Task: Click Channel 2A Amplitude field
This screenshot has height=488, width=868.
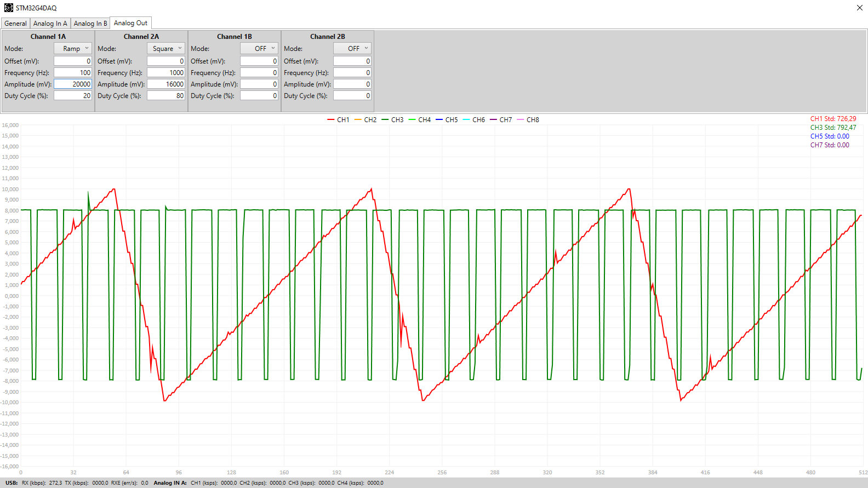Action: [x=166, y=84]
